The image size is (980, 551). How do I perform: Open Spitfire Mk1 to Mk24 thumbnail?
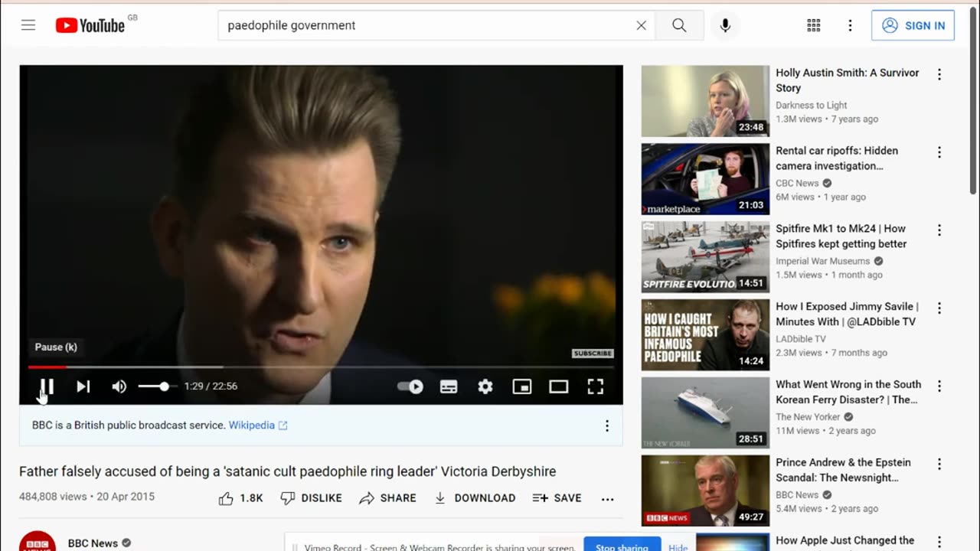point(705,257)
